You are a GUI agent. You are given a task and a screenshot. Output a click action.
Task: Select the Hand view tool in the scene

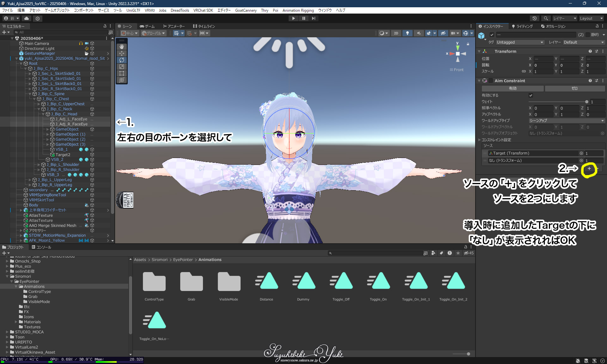click(122, 46)
